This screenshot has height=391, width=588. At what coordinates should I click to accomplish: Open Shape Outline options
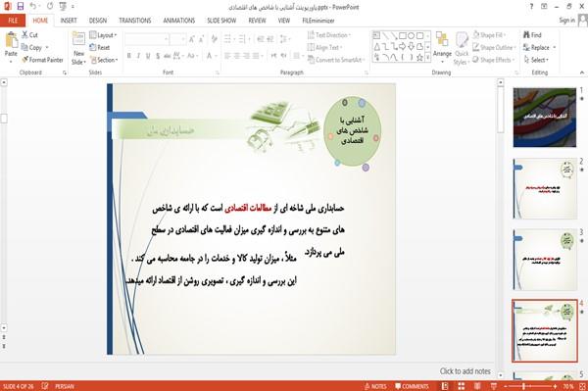[494, 48]
